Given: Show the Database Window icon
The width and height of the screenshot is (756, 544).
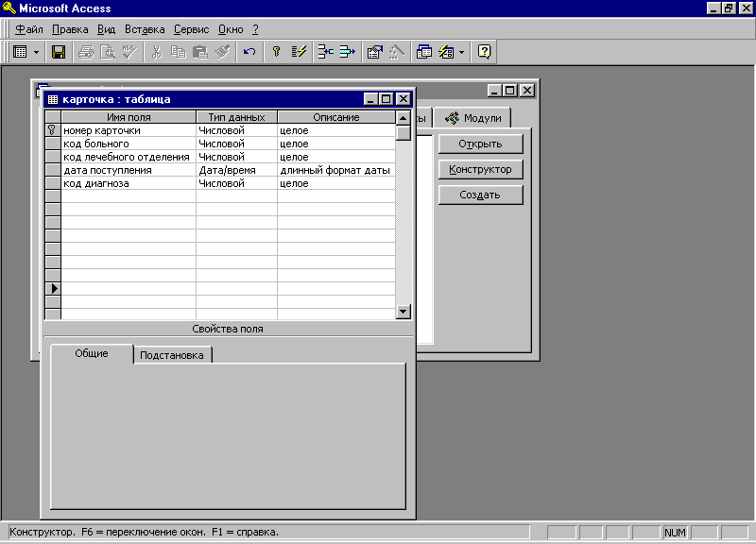Looking at the screenshot, I should (x=423, y=52).
